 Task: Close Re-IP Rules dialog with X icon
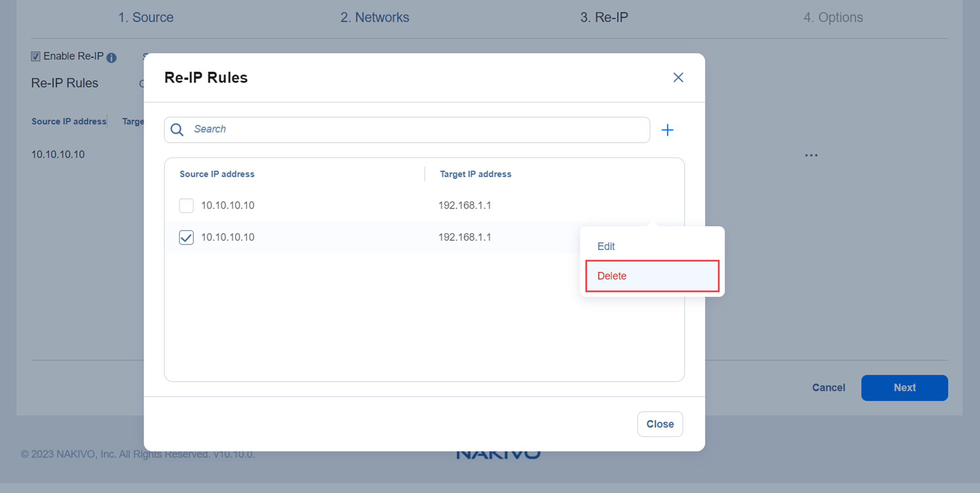(x=678, y=78)
